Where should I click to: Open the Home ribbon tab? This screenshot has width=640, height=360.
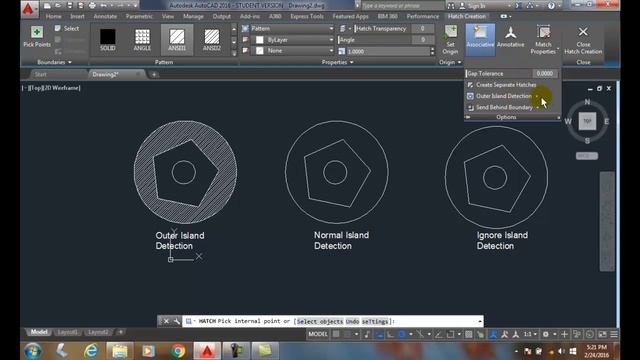coord(53,16)
